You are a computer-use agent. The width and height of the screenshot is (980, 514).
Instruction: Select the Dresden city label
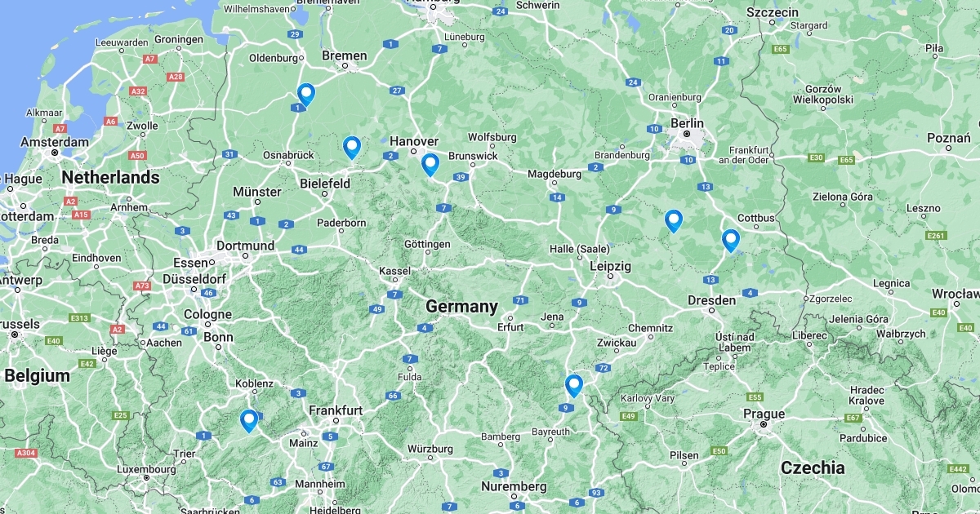coord(710,300)
